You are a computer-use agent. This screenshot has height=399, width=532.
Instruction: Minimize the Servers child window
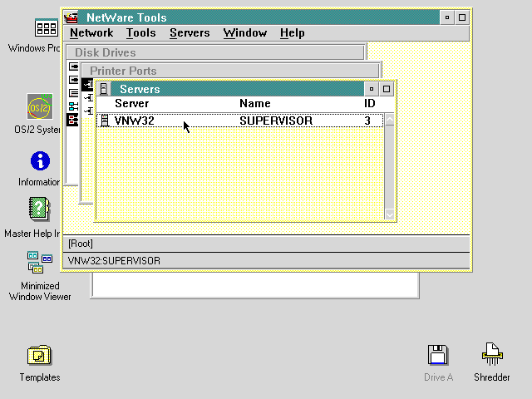(x=372, y=89)
